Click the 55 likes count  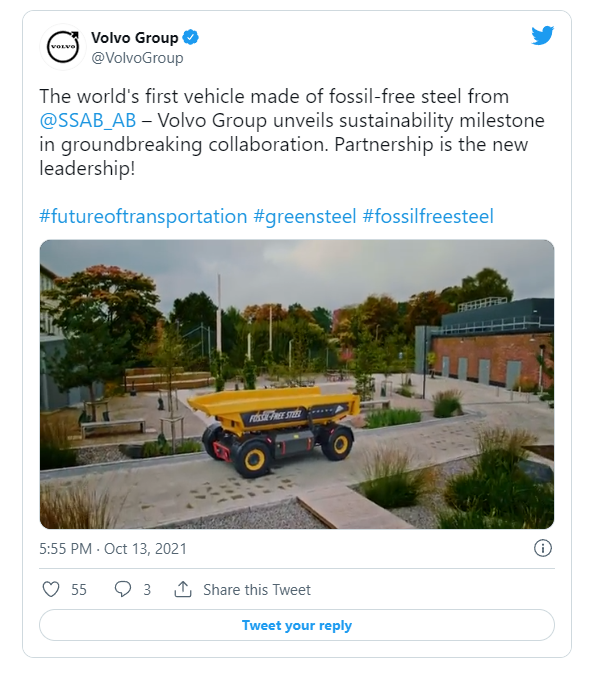coord(79,590)
